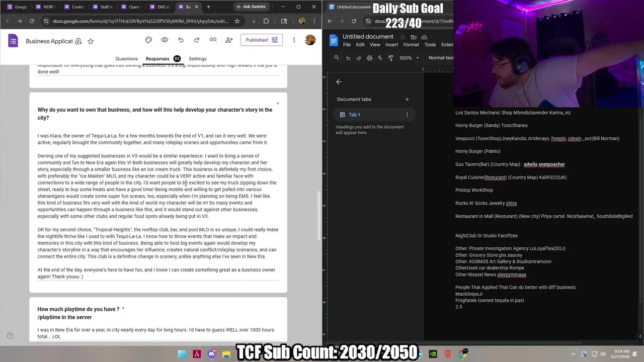Open the Tools menu in Docs
The image size is (644, 362).
click(x=430, y=45)
